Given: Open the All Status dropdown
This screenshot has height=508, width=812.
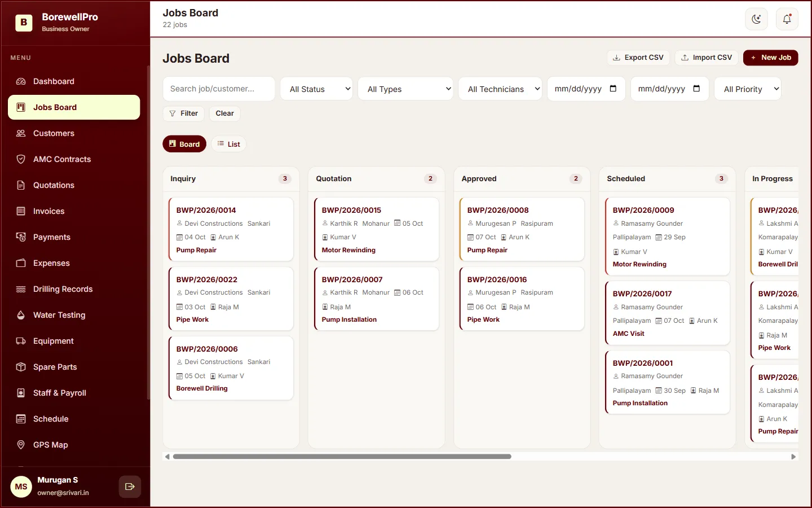Looking at the screenshot, I should coord(316,89).
